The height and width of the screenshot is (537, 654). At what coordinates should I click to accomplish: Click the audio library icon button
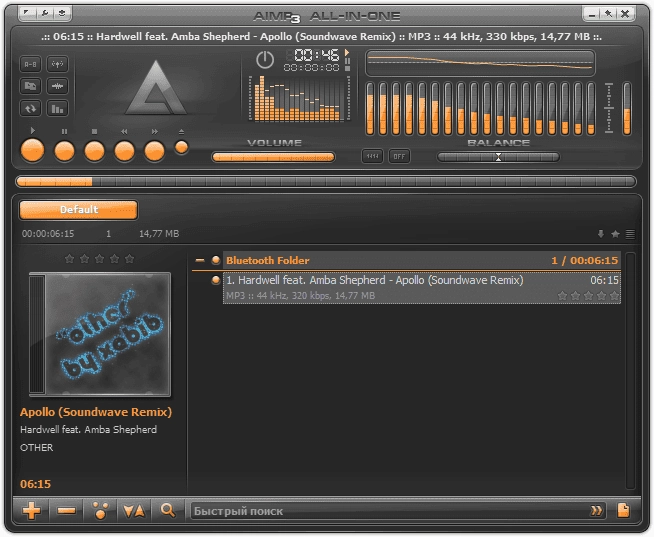pos(30,86)
